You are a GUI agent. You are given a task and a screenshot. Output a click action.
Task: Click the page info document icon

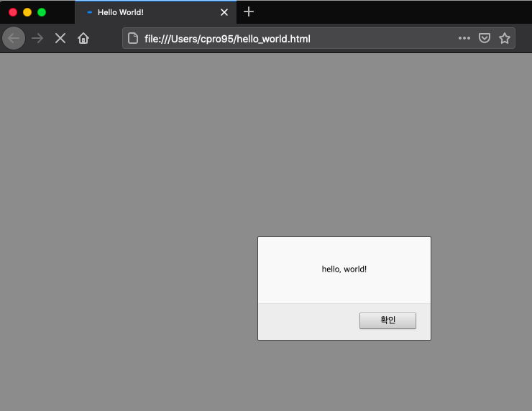(x=133, y=38)
